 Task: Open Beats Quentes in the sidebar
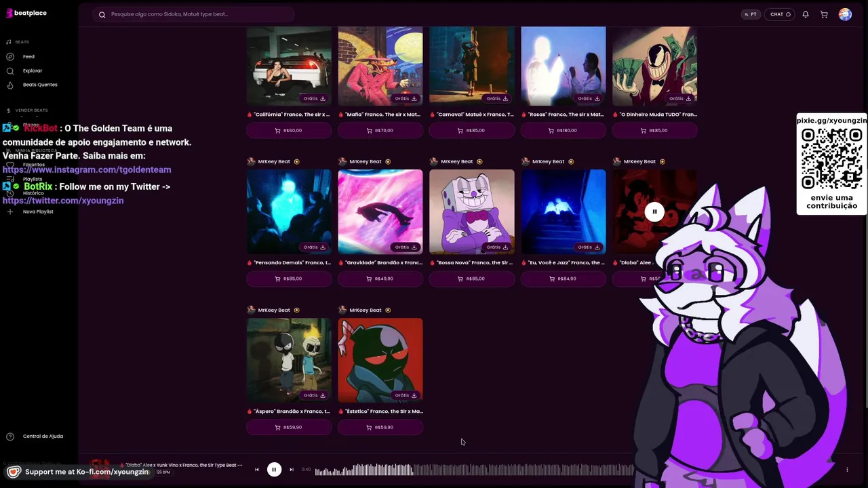coord(39,85)
